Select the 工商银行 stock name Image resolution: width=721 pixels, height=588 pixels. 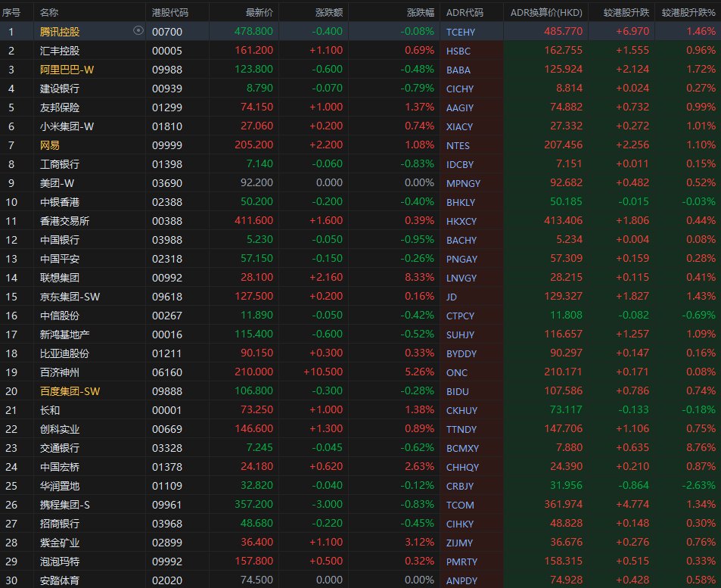(x=60, y=164)
